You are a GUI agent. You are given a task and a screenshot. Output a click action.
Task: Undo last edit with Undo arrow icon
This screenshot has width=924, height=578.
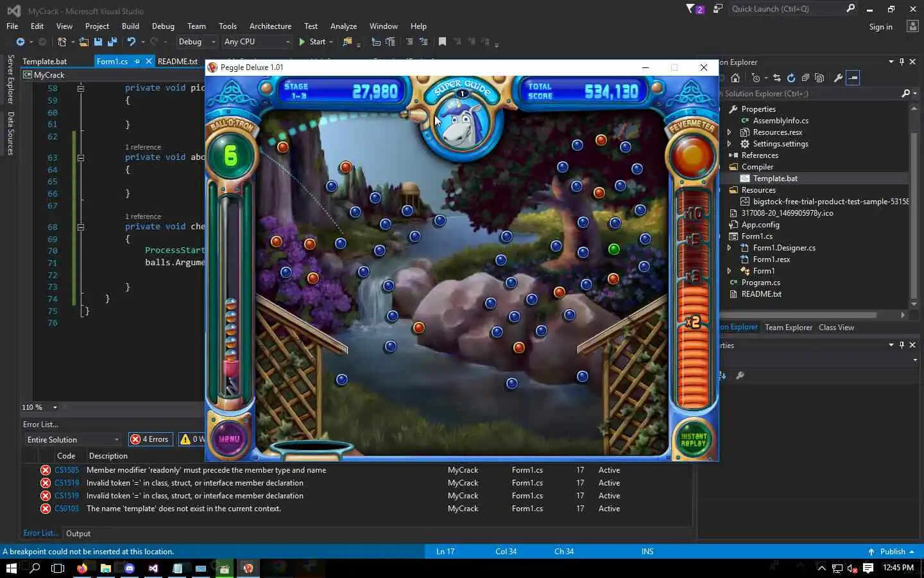[x=131, y=42]
